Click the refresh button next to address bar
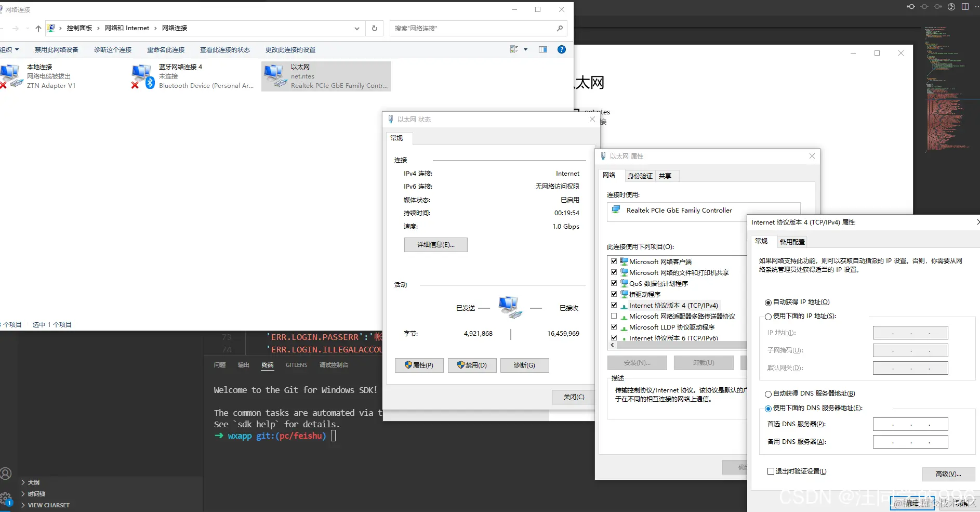 tap(375, 29)
